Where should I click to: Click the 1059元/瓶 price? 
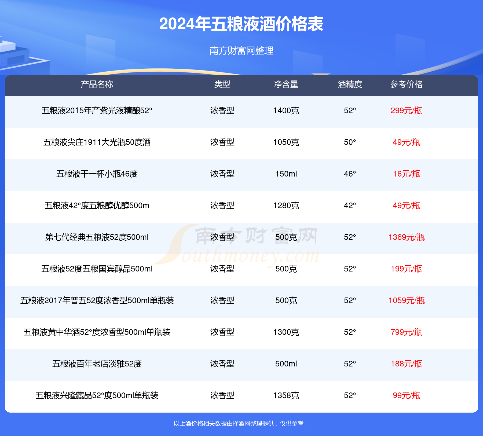407,300
